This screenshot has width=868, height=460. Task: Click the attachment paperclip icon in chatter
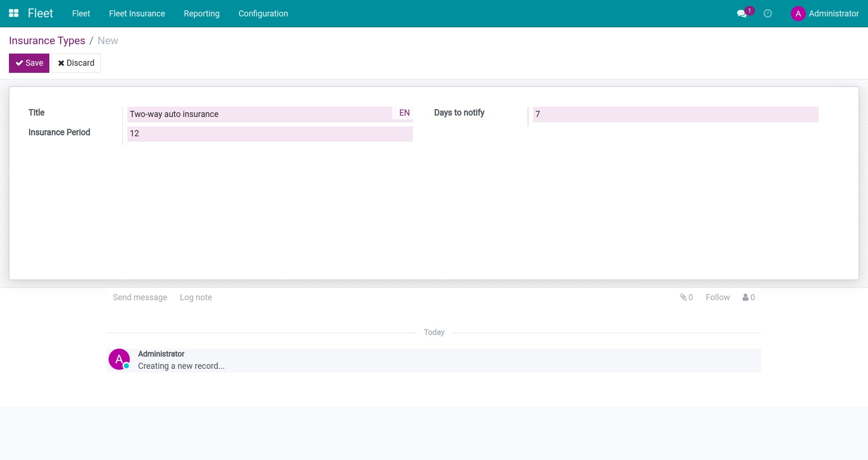(683, 297)
